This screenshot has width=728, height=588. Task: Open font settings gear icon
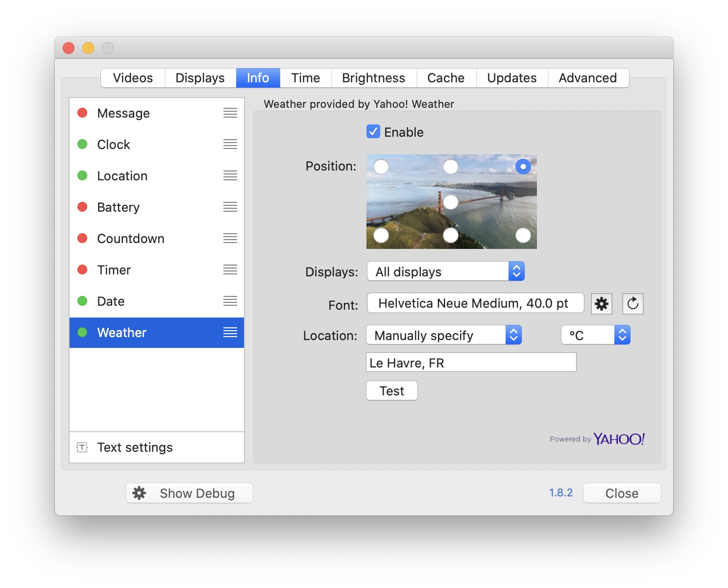click(602, 304)
